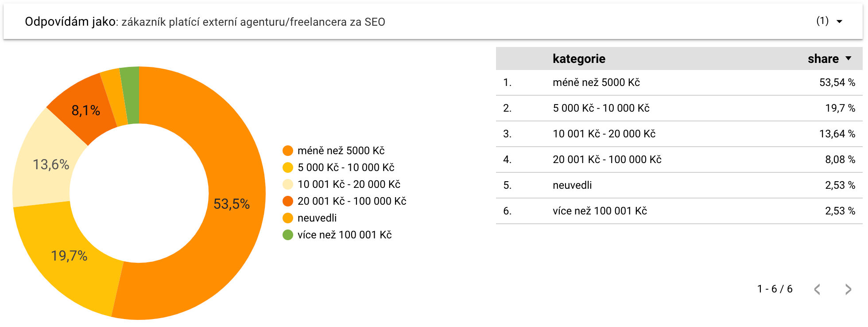Image resolution: width=868 pixels, height=327 pixels.
Task: Select legend dot for '20 001 Kč - 100 000 Kč'
Action: 288,201
